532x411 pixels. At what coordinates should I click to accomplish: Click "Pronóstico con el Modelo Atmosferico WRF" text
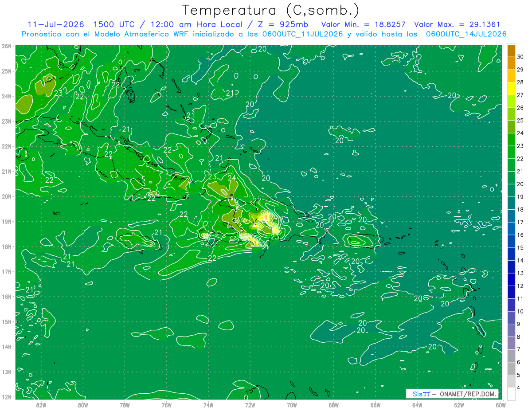pos(106,34)
